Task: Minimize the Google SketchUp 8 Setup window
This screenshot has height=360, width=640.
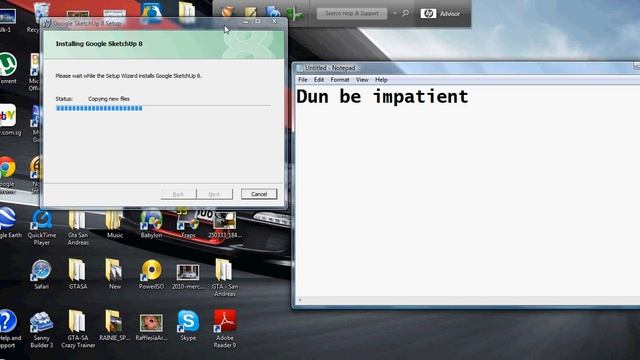Action: [245, 21]
